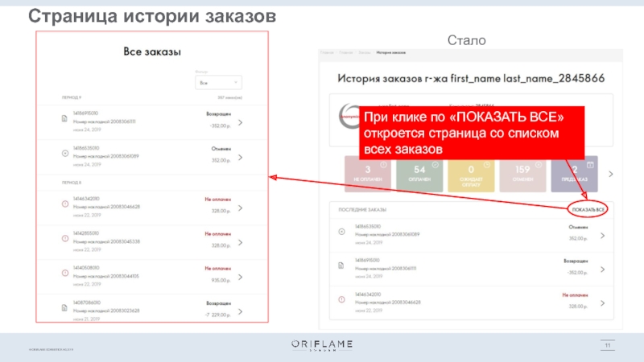This screenshot has width=644, height=362.
Task: Select the '54 Оплачен' status tile
Action: pyautogui.click(x=419, y=174)
